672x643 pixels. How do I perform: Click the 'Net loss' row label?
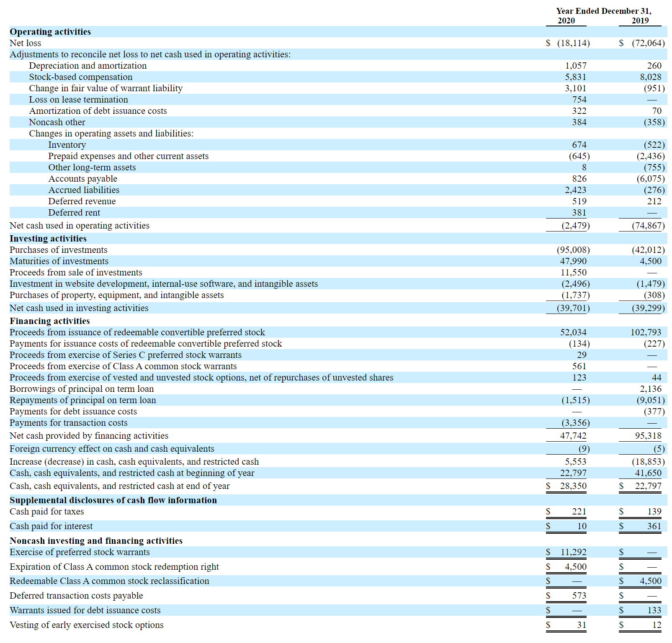26,43
